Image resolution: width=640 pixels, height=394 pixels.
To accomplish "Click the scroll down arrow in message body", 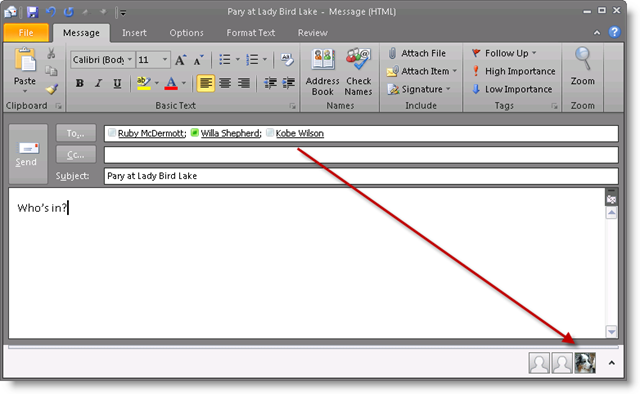I will [611, 332].
